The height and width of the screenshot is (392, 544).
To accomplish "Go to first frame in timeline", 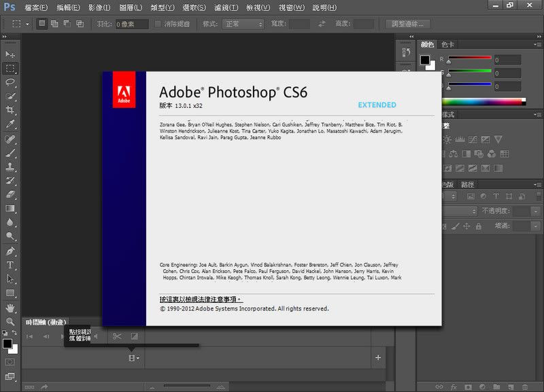I will (30, 336).
